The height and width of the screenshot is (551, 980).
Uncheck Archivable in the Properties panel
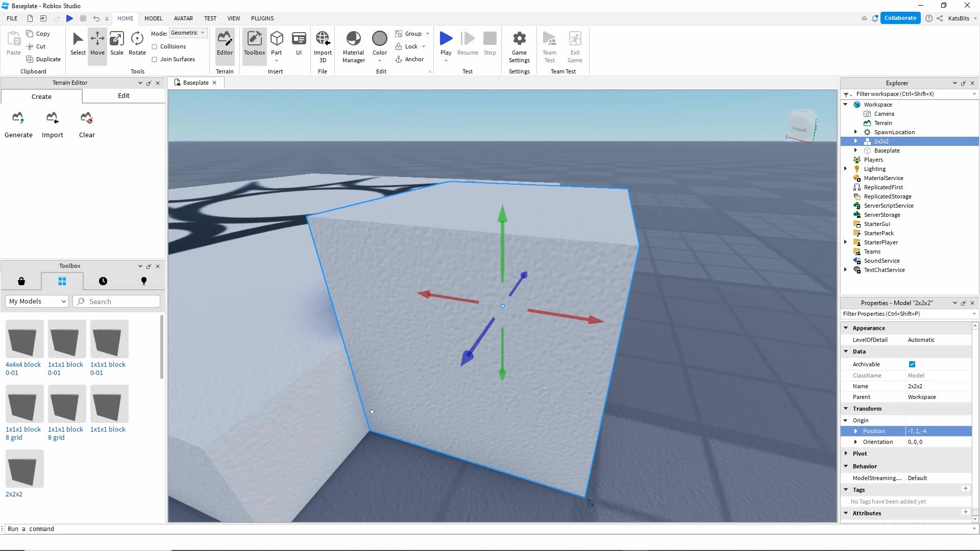tap(913, 364)
